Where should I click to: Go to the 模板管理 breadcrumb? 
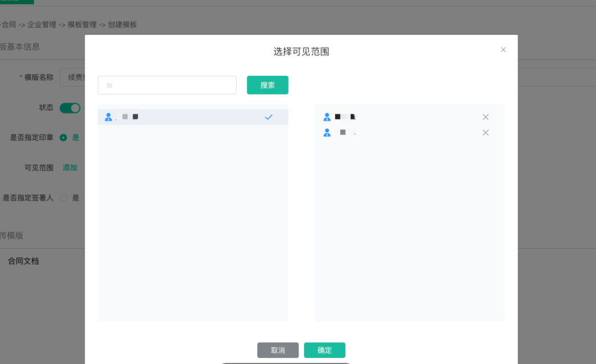coord(82,24)
